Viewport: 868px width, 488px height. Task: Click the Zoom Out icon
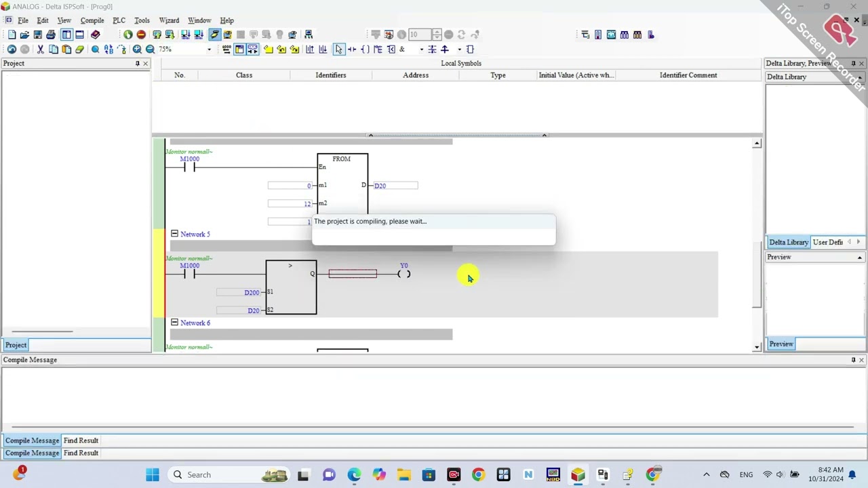(150, 49)
